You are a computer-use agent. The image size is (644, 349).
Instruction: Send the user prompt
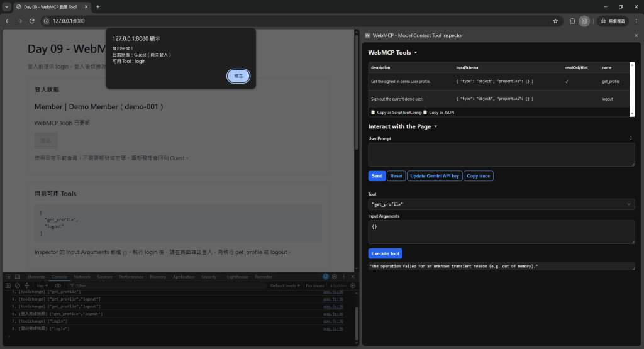[x=377, y=175]
